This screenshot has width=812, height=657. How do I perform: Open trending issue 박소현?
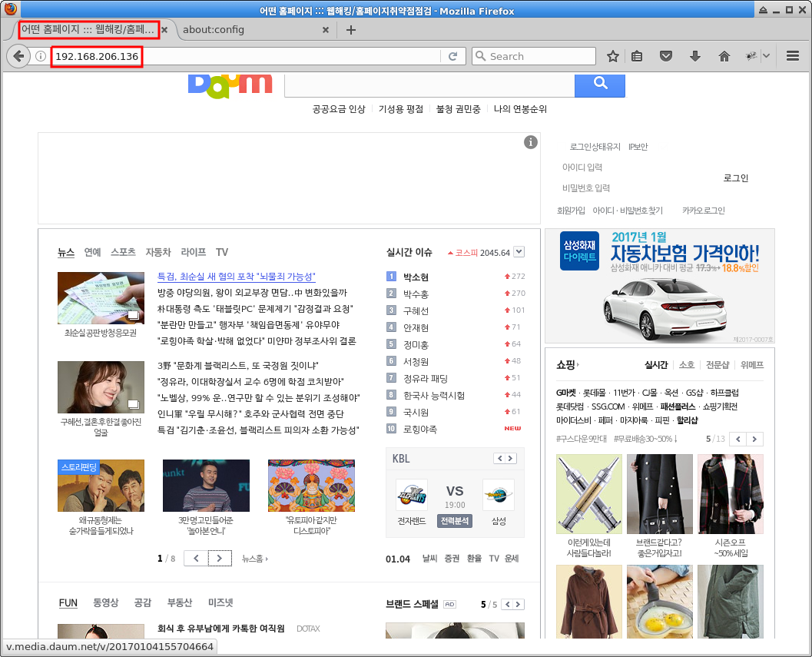click(416, 277)
